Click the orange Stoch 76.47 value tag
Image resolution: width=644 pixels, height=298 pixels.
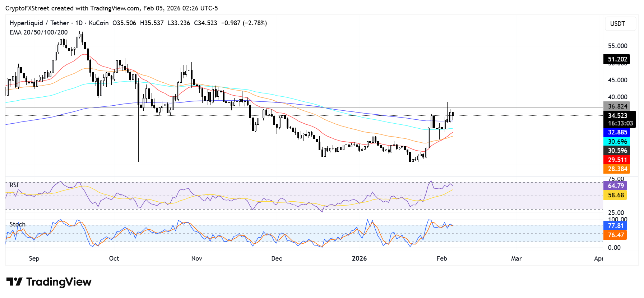coord(615,235)
